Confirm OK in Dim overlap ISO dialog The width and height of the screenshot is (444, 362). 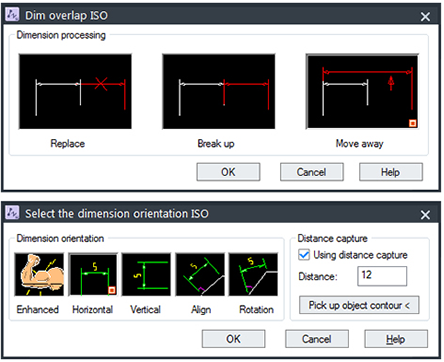228,172
